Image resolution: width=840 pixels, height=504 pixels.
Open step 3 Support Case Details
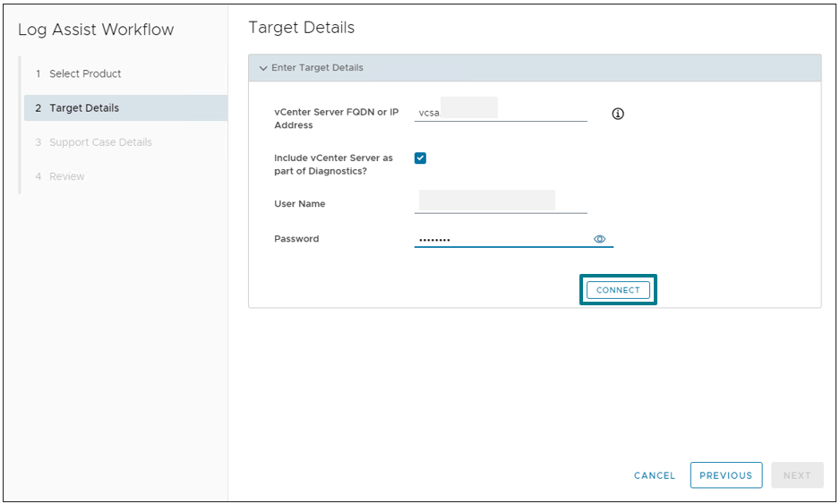coord(100,142)
